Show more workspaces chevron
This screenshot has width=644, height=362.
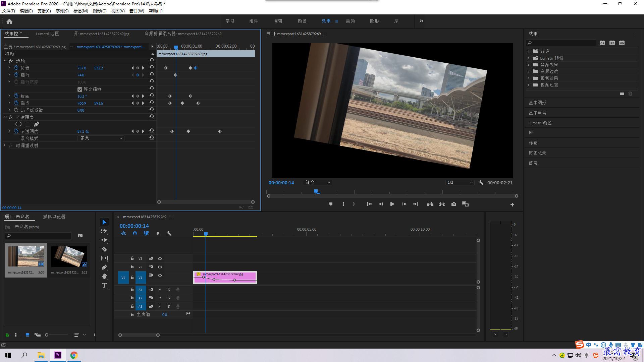click(422, 21)
